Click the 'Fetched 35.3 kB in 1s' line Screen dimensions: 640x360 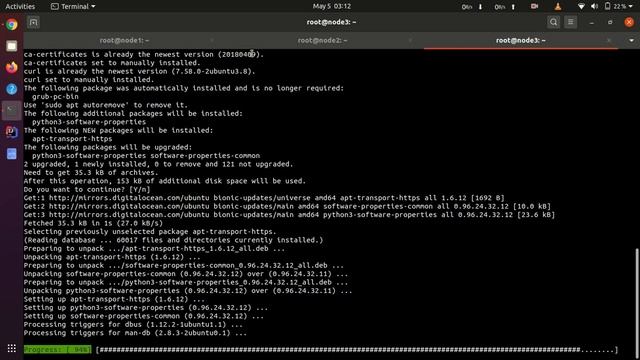point(93,223)
